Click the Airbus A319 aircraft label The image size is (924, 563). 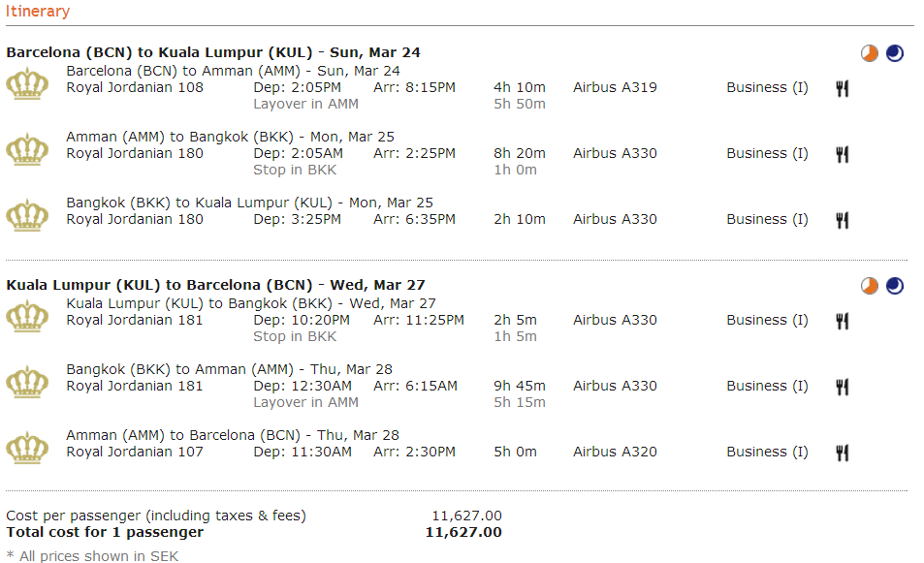click(615, 87)
